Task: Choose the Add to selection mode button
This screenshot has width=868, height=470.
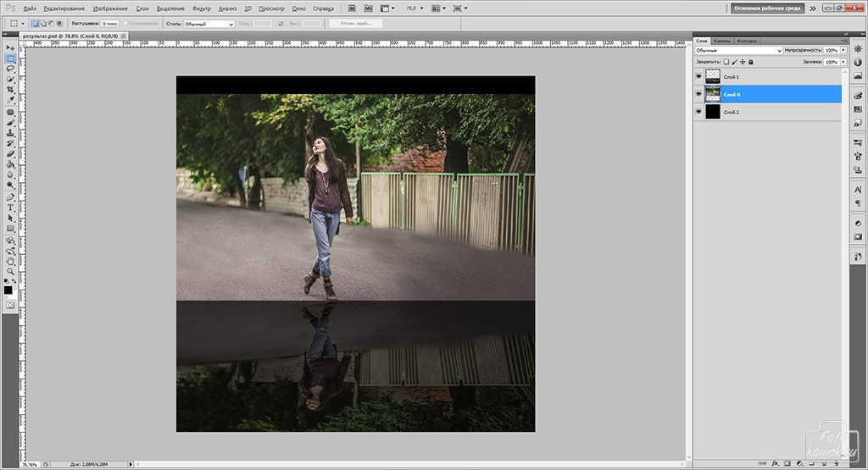Action: click(x=43, y=23)
